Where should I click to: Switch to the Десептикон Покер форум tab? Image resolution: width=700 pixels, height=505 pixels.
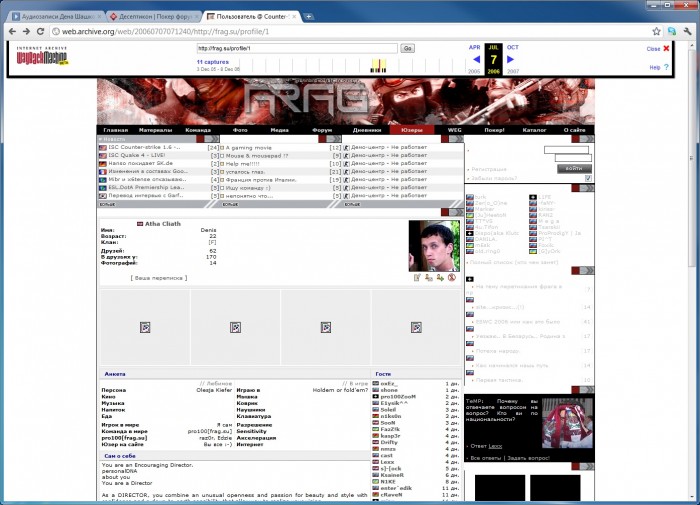tap(154, 17)
